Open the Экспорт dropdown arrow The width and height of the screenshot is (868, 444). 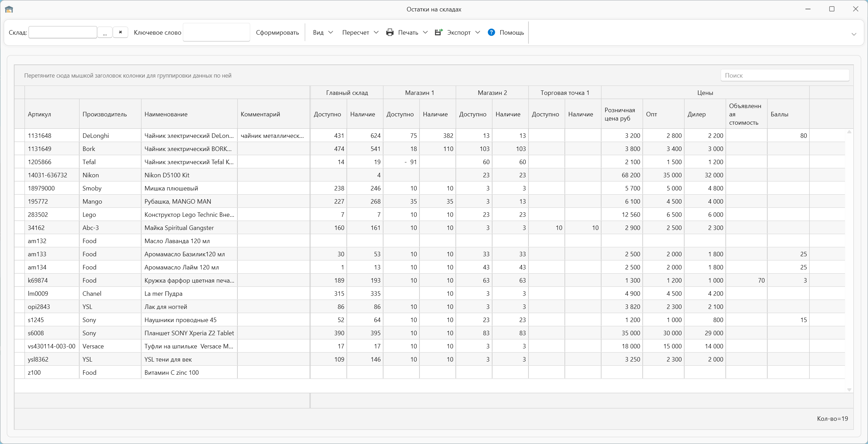478,32
